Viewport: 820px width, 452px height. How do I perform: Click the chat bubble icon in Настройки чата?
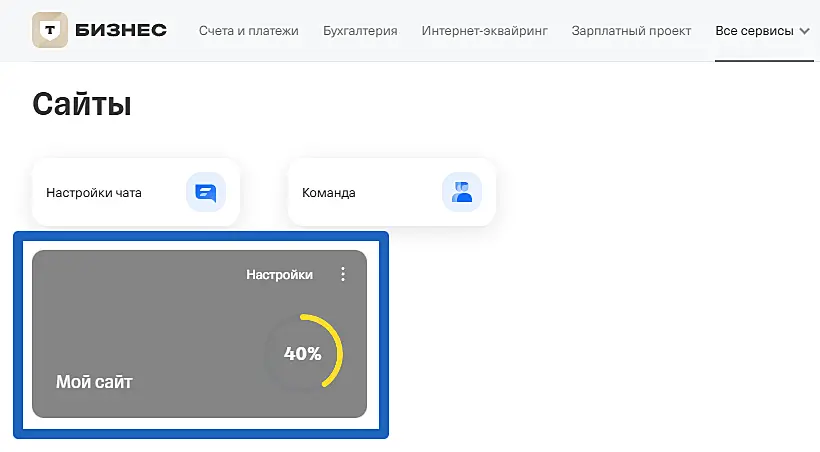tap(206, 192)
